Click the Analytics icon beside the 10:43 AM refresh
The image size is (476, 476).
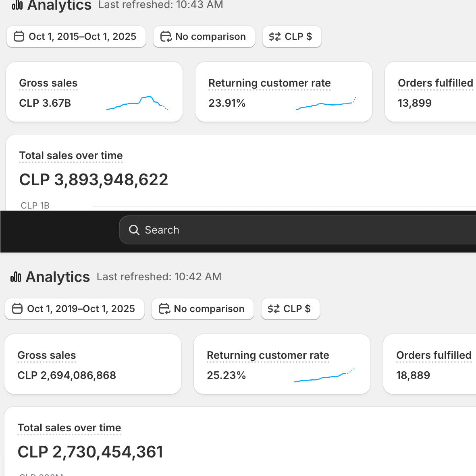point(17,5)
